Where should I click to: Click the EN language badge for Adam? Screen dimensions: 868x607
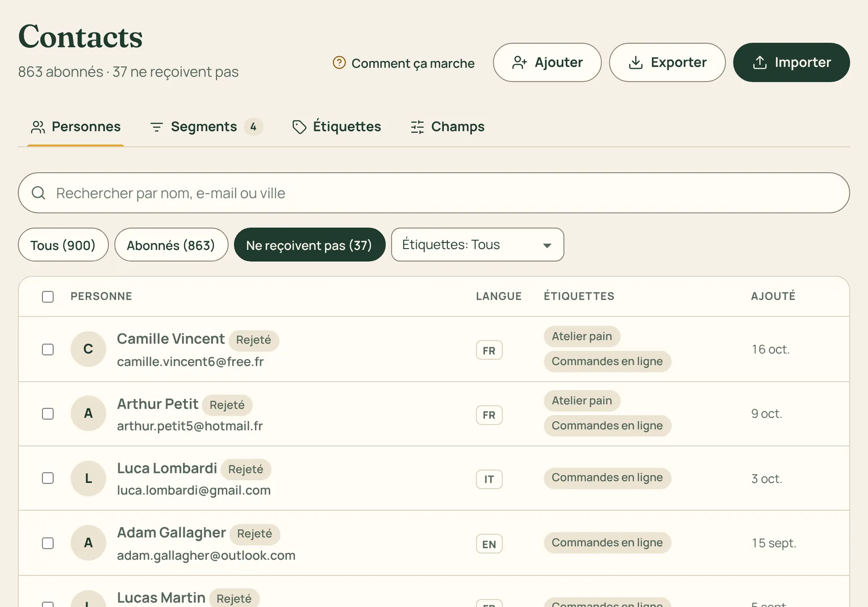[489, 544]
